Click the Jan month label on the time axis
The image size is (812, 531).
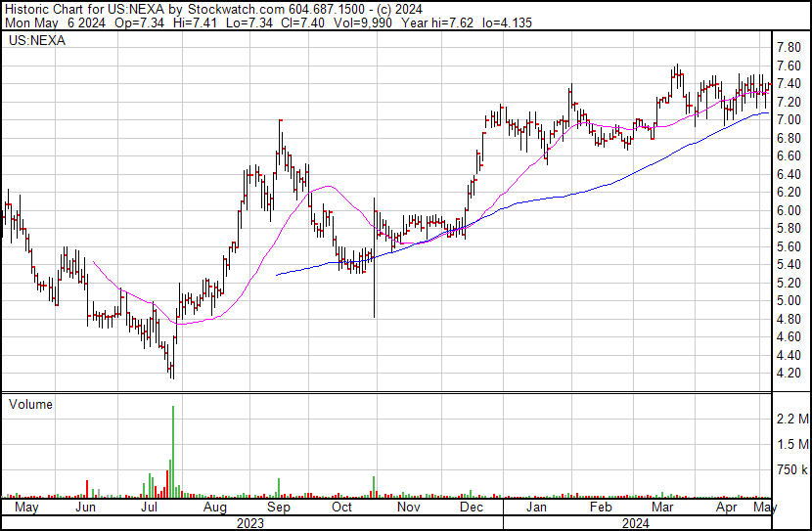(x=536, y=507)
